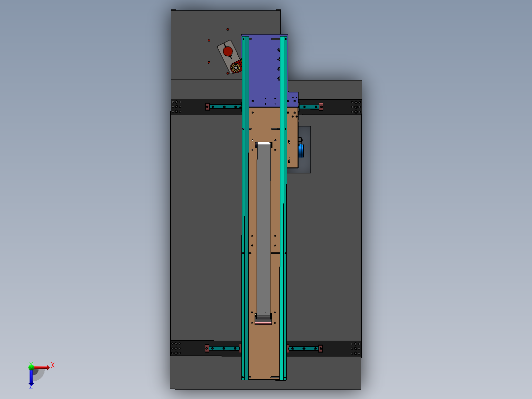Select the long gray conveyor belt
Image resolution: width=532 pixels, height=399 pixels.
264,230
